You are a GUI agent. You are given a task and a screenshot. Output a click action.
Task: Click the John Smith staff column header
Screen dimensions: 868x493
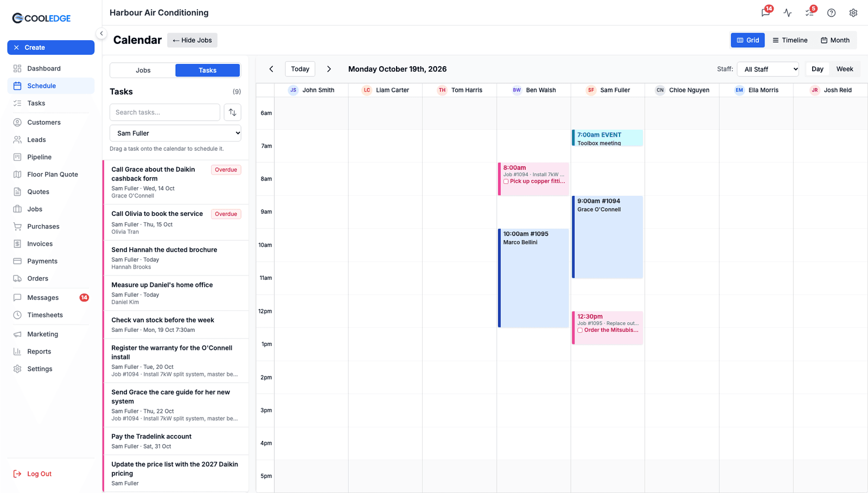click(311, 90)
